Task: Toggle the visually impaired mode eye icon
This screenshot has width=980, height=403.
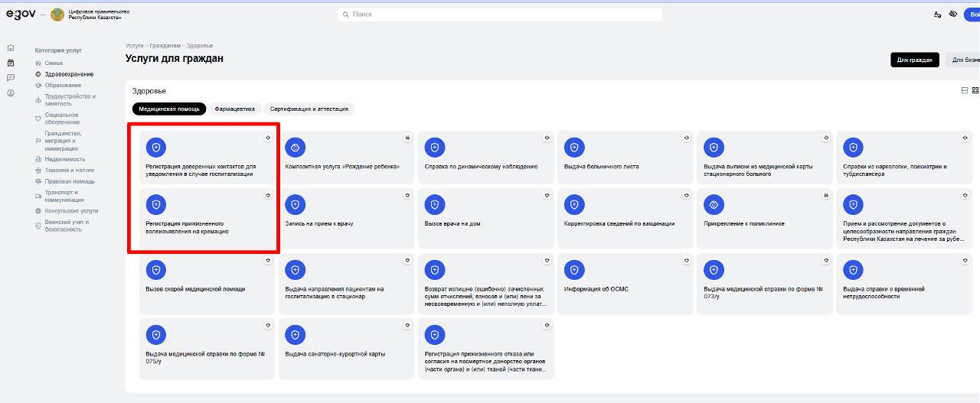Action: pos(953,15)
